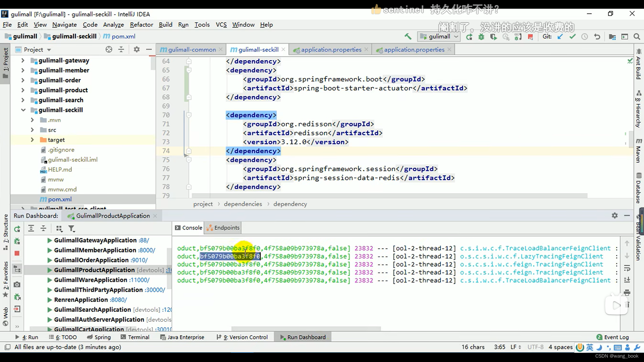The width and height of the screenshot is (644, 362).
Task: Switch to gulimall-common tab
Action: (x=191, y=50)
